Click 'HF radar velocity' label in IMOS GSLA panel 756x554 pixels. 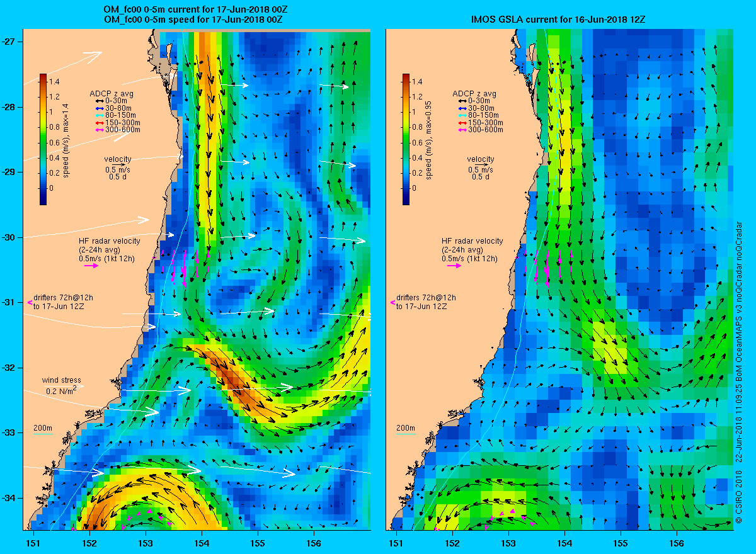tap(472, 241)
